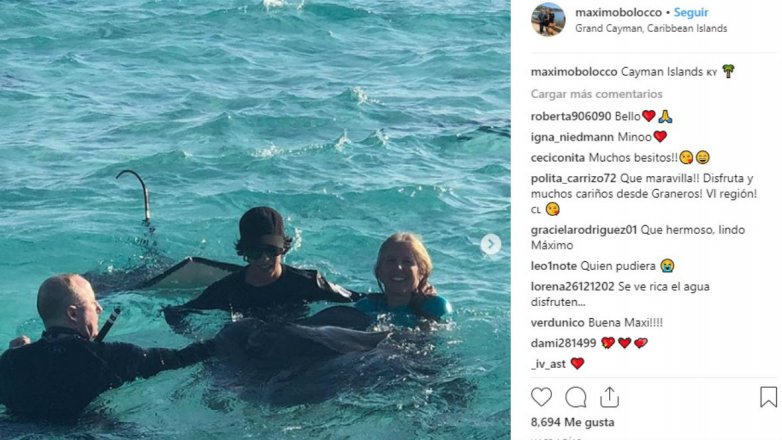Screen dimensions: 782x440
Task: Expand comments with Cargar más comentarios
Action: [x=596, y=94]
